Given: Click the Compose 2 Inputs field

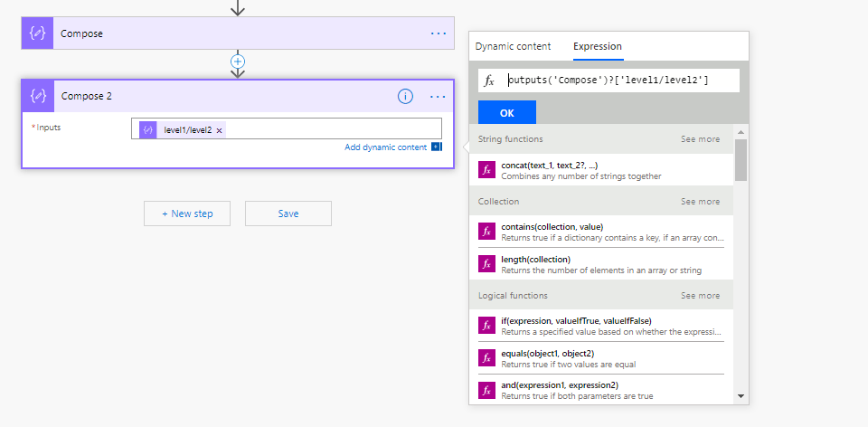Looking at the screenshot, I should 287,128.
